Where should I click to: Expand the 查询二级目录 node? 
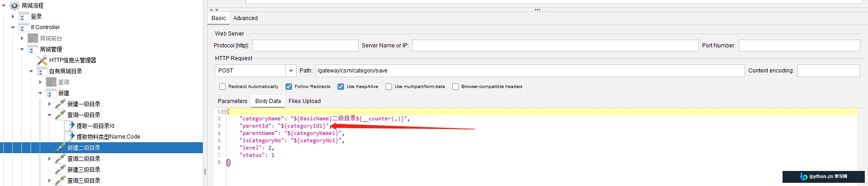[x=50, y=159]
